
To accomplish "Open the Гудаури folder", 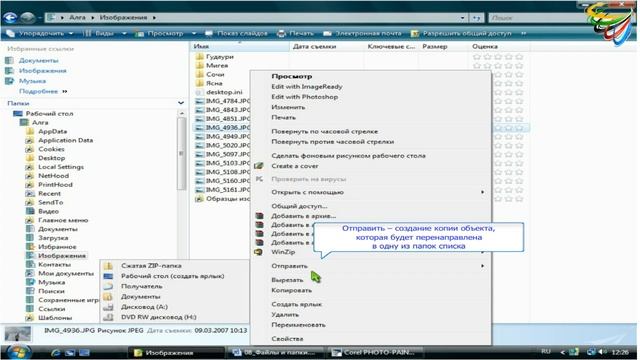I will (220, 57).
